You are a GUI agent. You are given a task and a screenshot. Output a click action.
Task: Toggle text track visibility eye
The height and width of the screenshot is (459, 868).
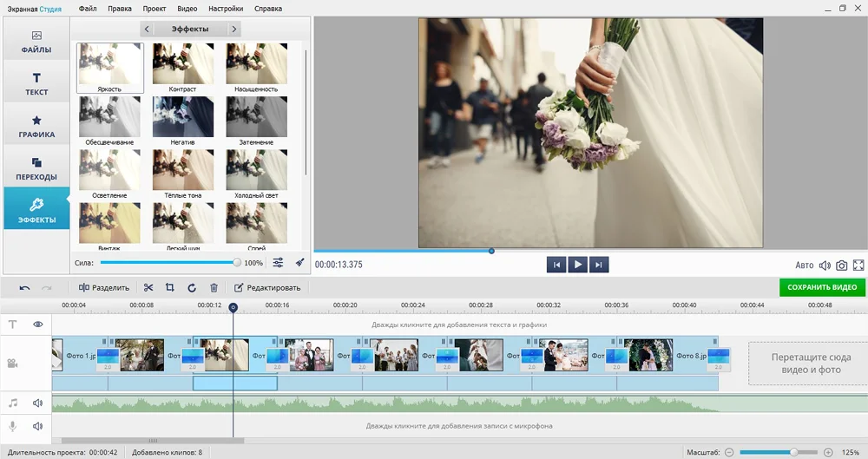click(38, 325)
